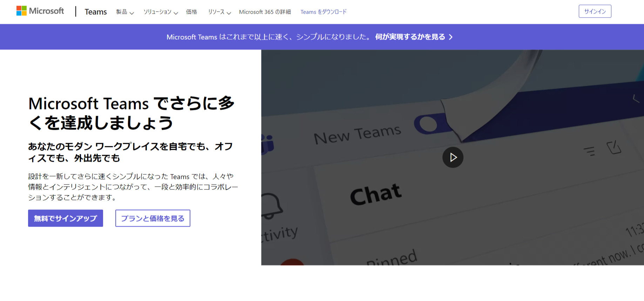This screenshot has width=644, height=301.
Task: Expand the リソース dropdown menu
Action: point(219,12)
